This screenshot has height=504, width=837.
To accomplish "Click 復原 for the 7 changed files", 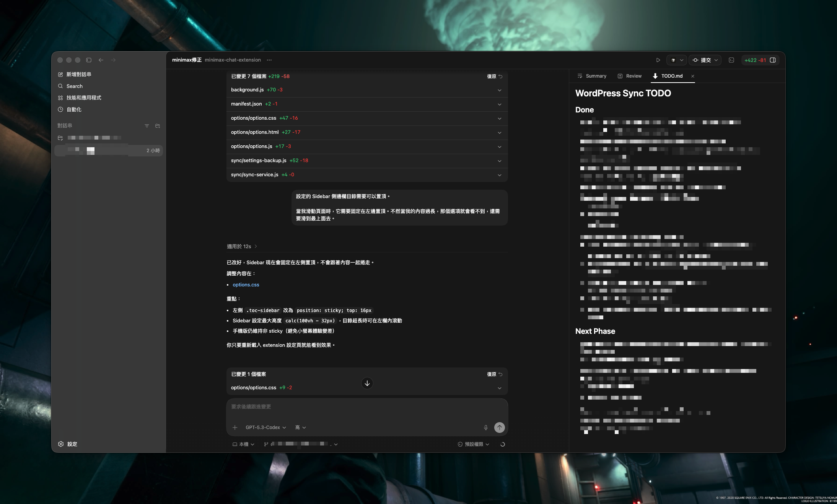I will (x=494, y=76).
